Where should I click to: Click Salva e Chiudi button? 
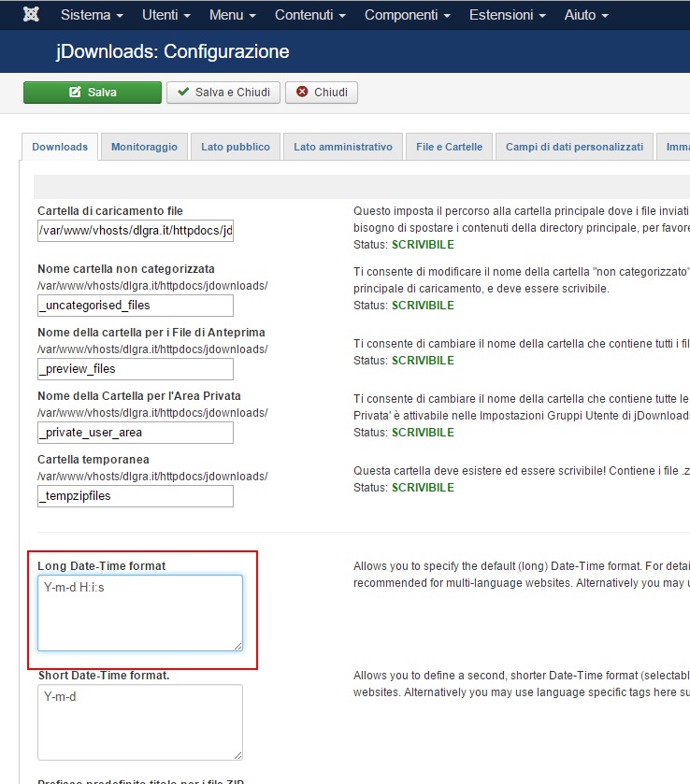(x=223, y=93)
